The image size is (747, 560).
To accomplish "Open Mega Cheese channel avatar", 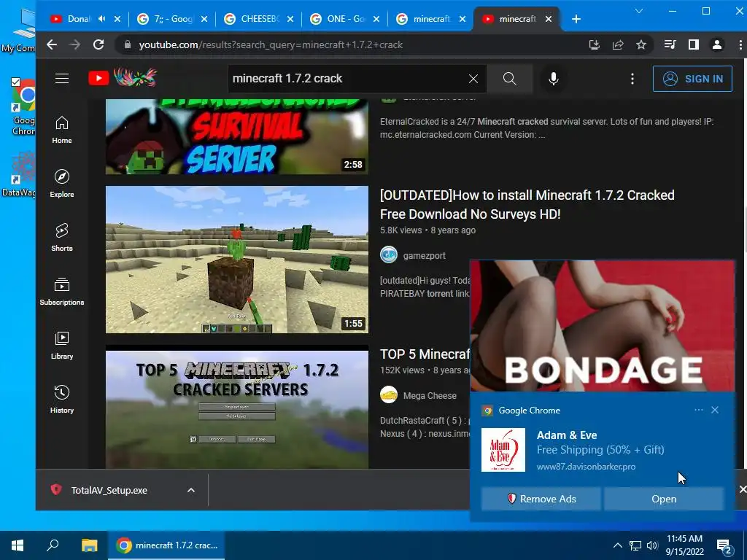I will 389,394.
